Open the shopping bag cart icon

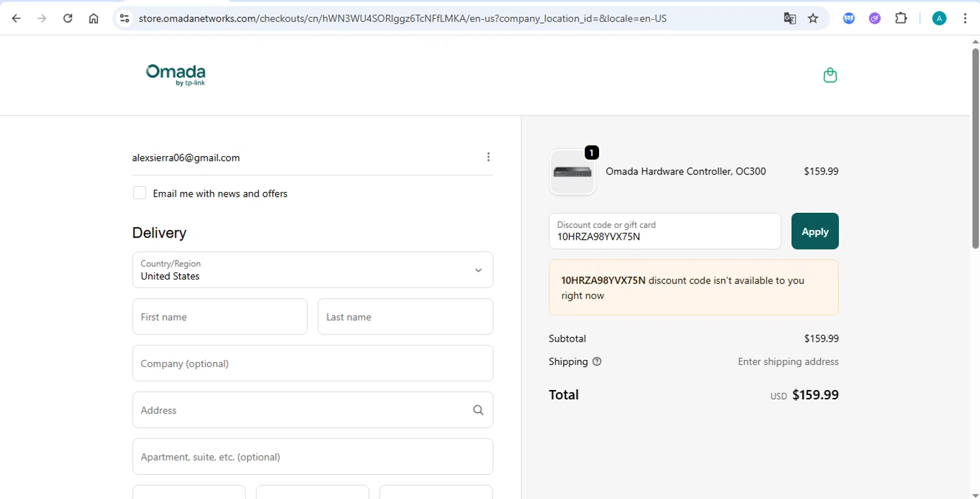830,75
